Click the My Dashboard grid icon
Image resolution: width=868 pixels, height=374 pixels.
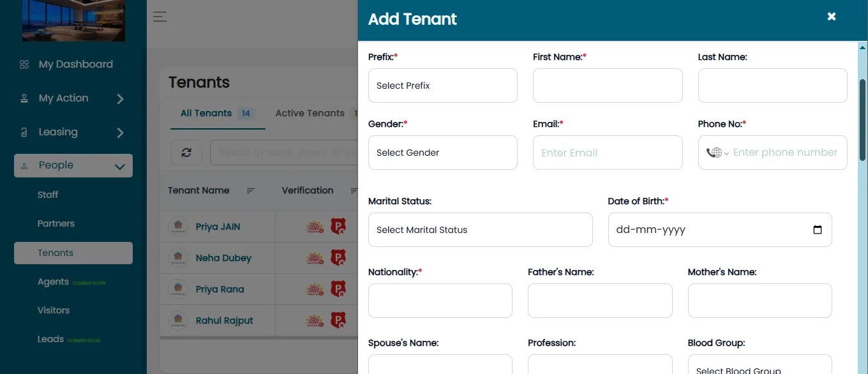[x=24, y=64]
